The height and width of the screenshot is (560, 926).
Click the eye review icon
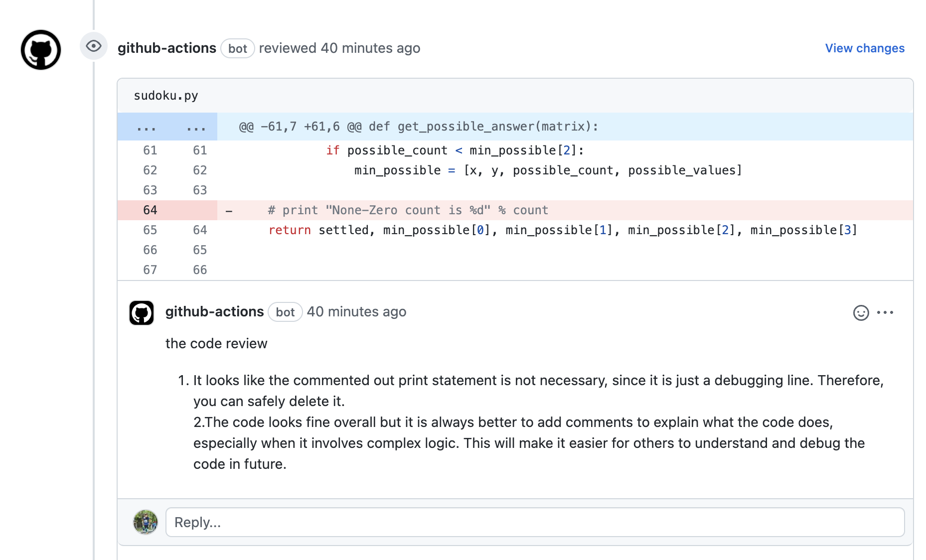click(x=94, y=46)
